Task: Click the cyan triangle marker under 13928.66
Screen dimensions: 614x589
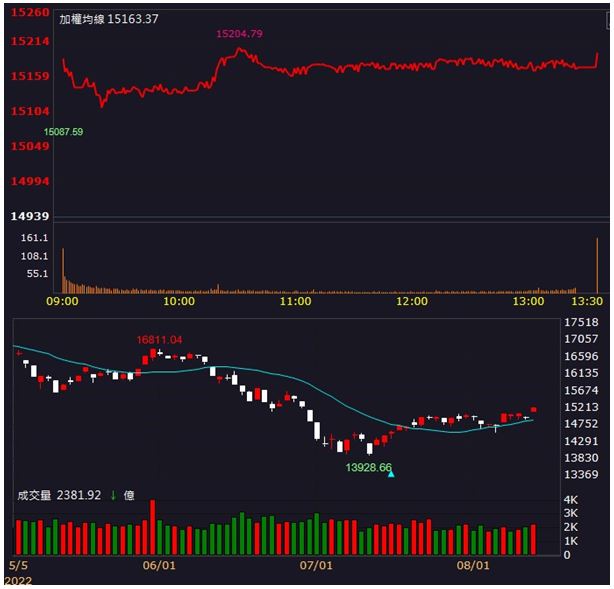Action: tap(391, 474)
